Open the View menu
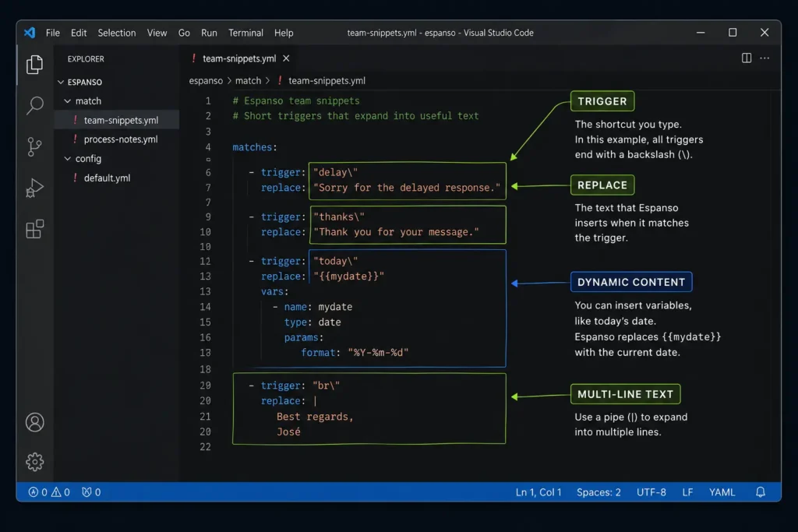The height and width of the screenshot is (532, 798). point(157,33)
